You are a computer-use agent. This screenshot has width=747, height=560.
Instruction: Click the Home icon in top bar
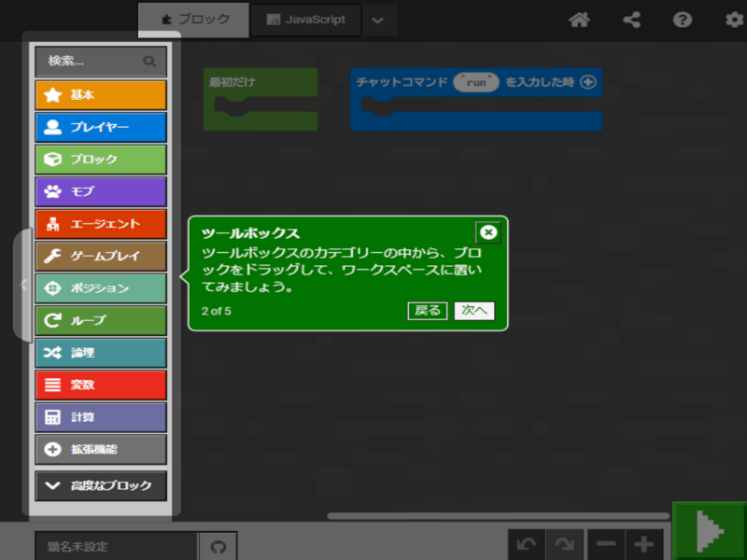click(579, 20)
